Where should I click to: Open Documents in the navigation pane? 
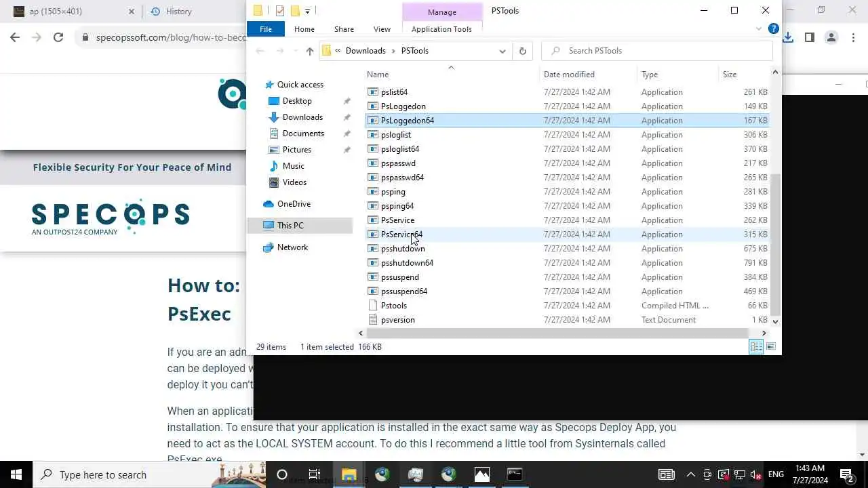303,134
